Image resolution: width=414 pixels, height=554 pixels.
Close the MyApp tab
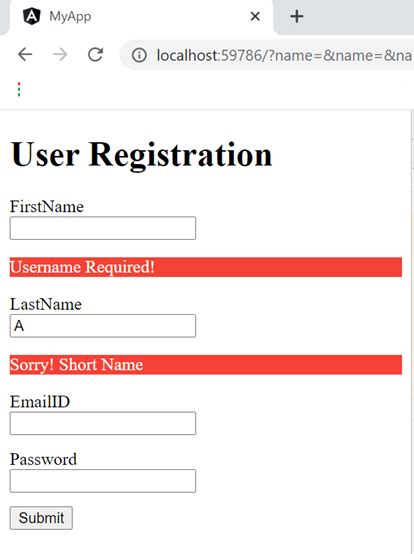pyautogui.click(x=255, y=16)
